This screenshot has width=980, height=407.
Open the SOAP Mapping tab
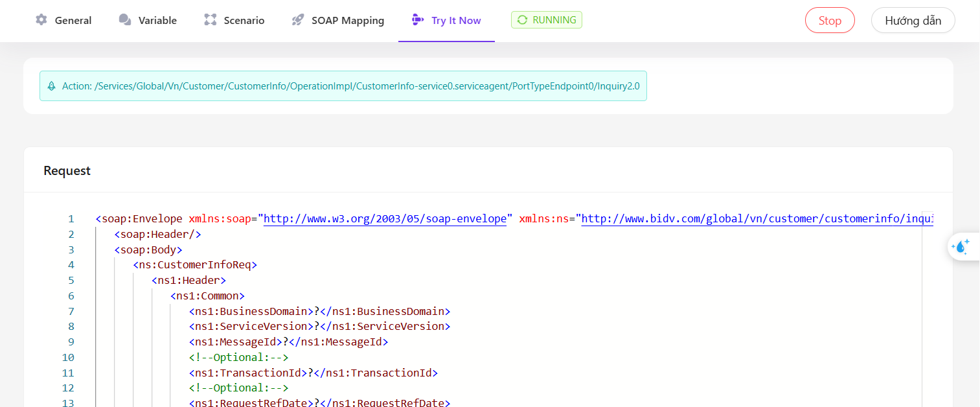338,20
